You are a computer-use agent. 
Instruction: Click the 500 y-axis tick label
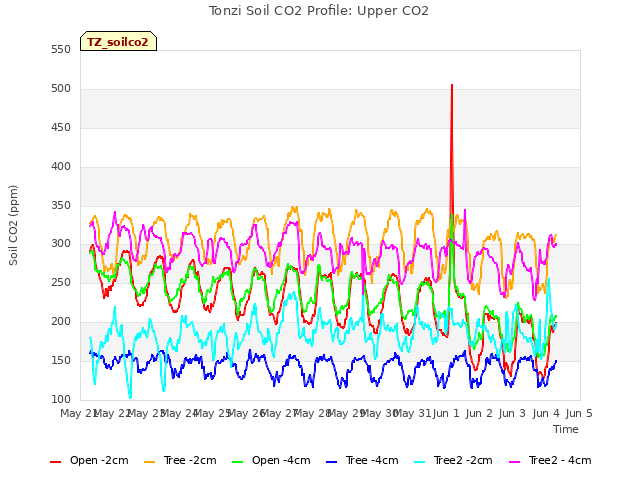61,89
